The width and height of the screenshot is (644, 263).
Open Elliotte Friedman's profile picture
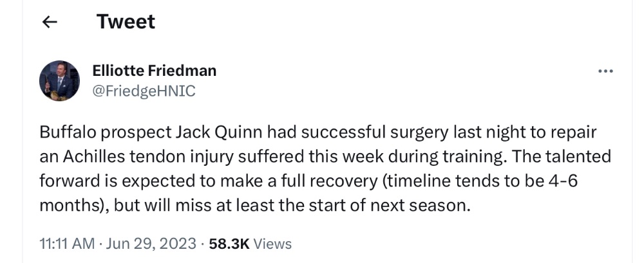[59, 81]
